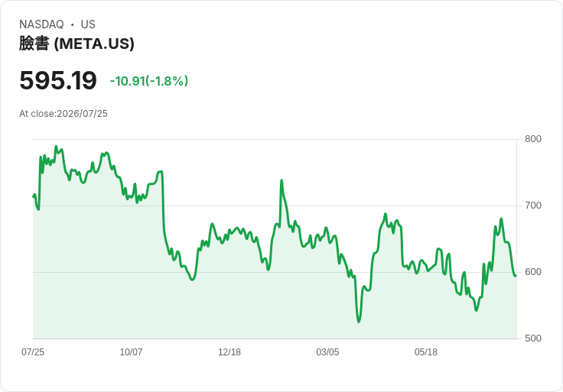Click the chart's lowest trough after 03/05
The height and width of the screenshot is (392, 563).
(x=359, y=322)
